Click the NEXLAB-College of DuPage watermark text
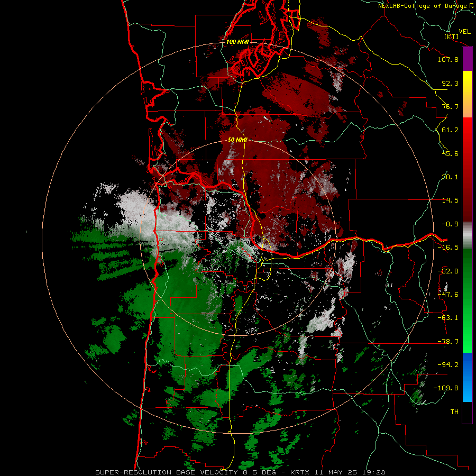Image resolution: width=476 pixels, height=476 pixels. [x=427, y=6]
